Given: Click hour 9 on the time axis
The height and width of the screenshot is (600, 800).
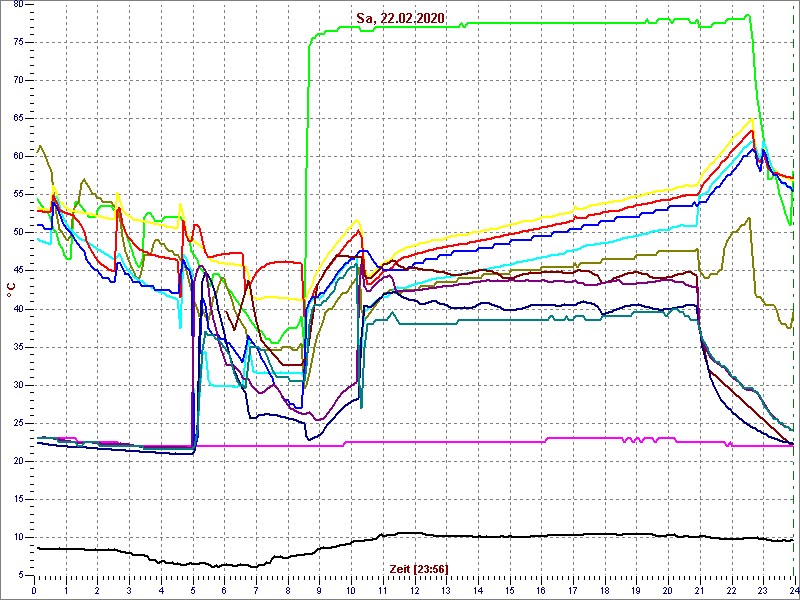Looking at the screenshot, I should point(319,589).
